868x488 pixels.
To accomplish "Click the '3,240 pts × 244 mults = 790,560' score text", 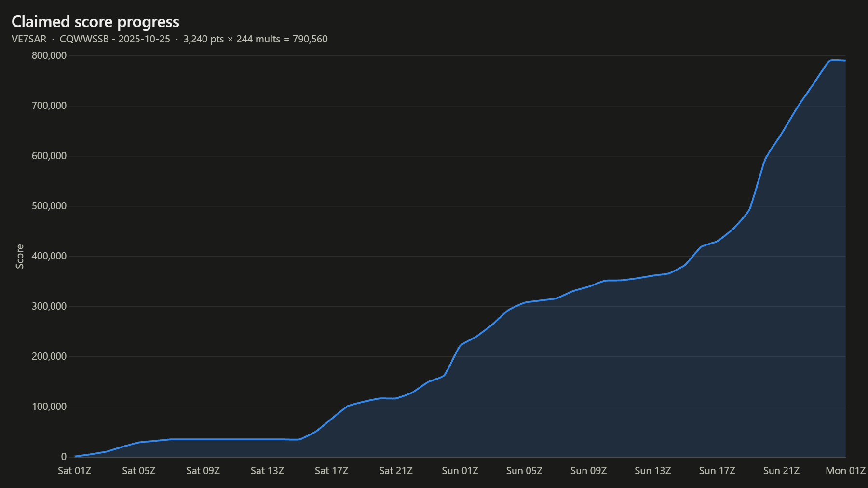I will coord(256,39).
